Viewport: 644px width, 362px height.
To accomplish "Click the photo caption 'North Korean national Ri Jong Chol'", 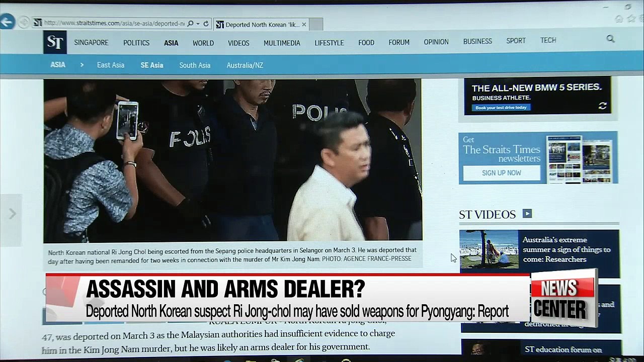I will pos(232,254).
